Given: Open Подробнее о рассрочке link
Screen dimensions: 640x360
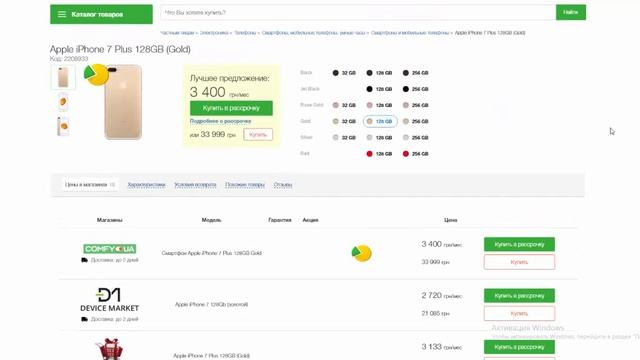Looking at the screenshot, I should [x=220, y=121].
